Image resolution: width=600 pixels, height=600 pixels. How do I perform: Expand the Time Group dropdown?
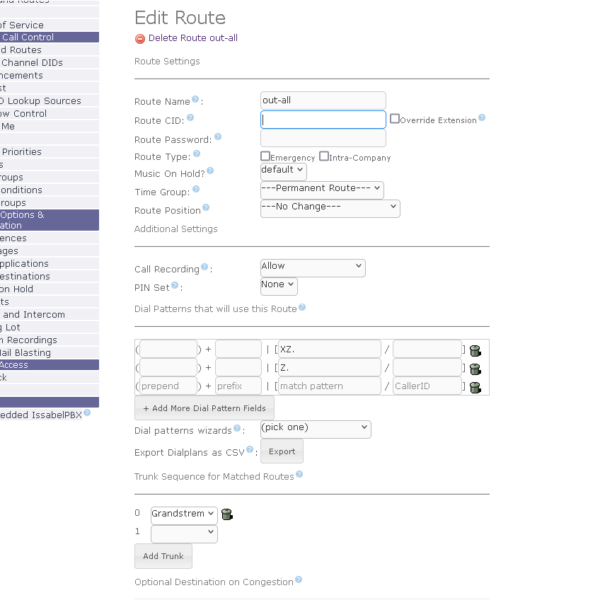(321, 189)
